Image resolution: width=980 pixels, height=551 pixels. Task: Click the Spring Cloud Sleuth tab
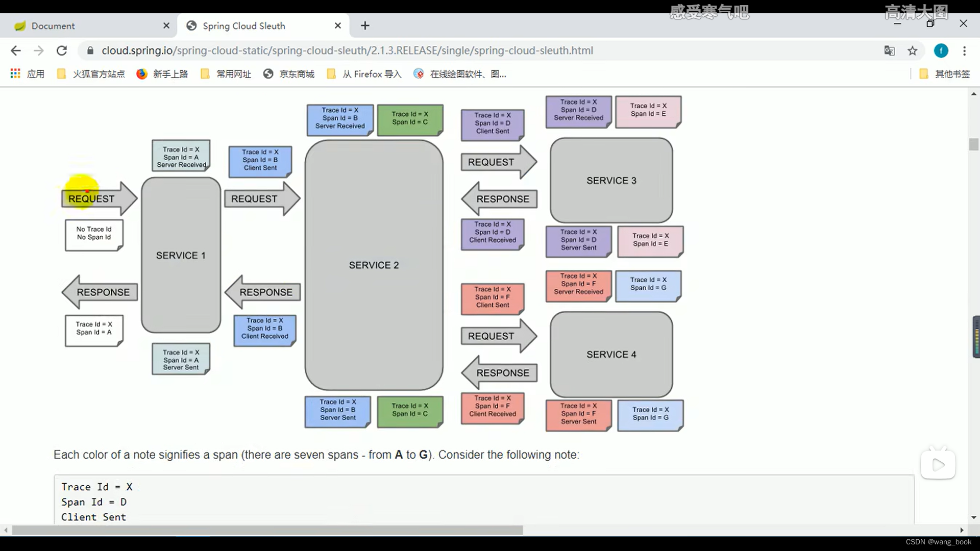click(262, 26)
